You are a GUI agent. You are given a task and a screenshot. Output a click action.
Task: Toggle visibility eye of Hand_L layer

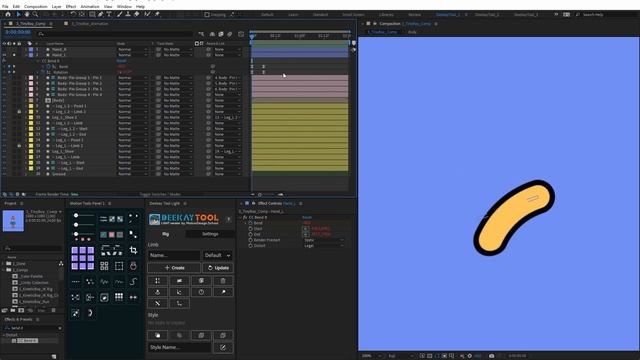point(4,55)
